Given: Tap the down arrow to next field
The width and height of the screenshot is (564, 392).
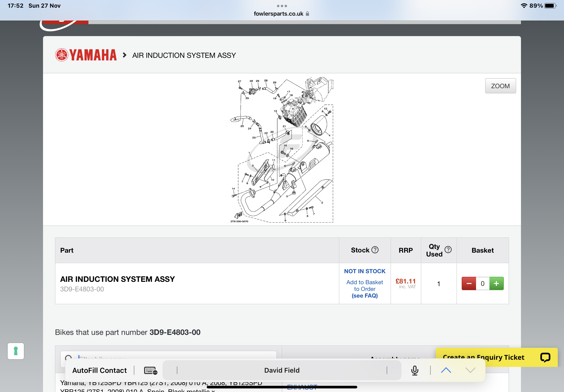Looking at the screenshot, I should pyautogui.click(x=470, y=370).
